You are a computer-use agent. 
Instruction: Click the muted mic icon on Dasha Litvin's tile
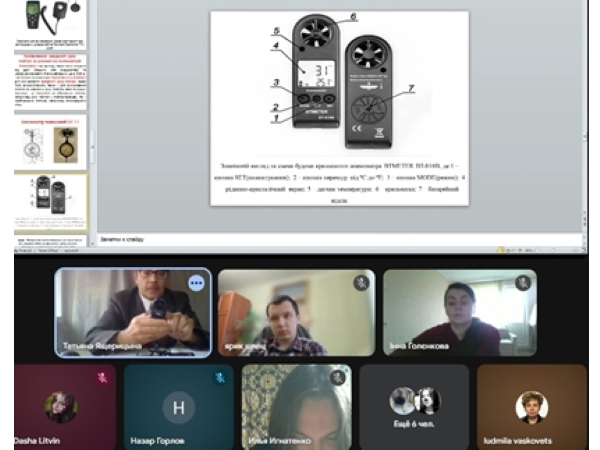[102, 378]
